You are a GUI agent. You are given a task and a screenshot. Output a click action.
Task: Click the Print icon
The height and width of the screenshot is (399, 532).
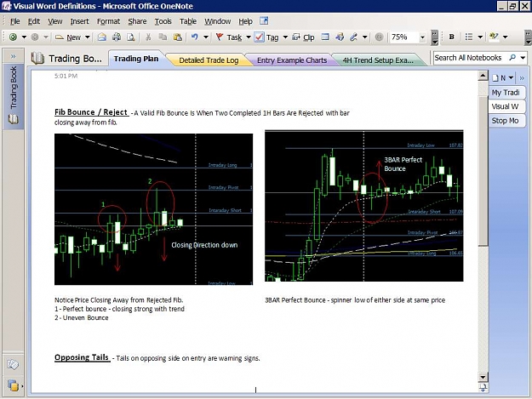tap(117, 37)
